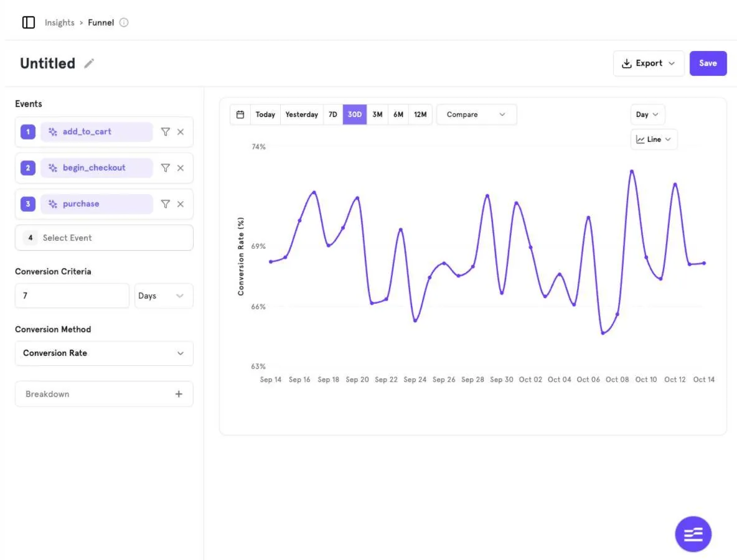Click the conversion criteria value field

[72, 296]
